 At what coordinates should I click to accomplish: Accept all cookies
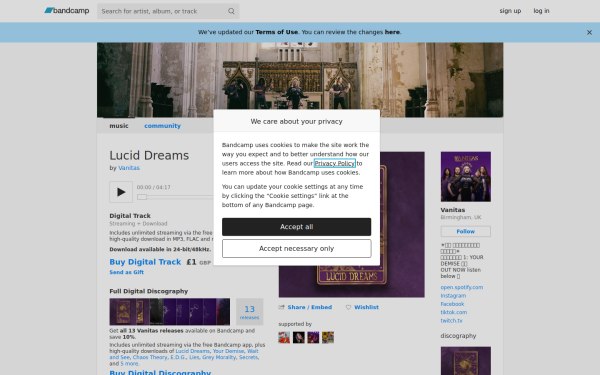(x=297, y=227)
